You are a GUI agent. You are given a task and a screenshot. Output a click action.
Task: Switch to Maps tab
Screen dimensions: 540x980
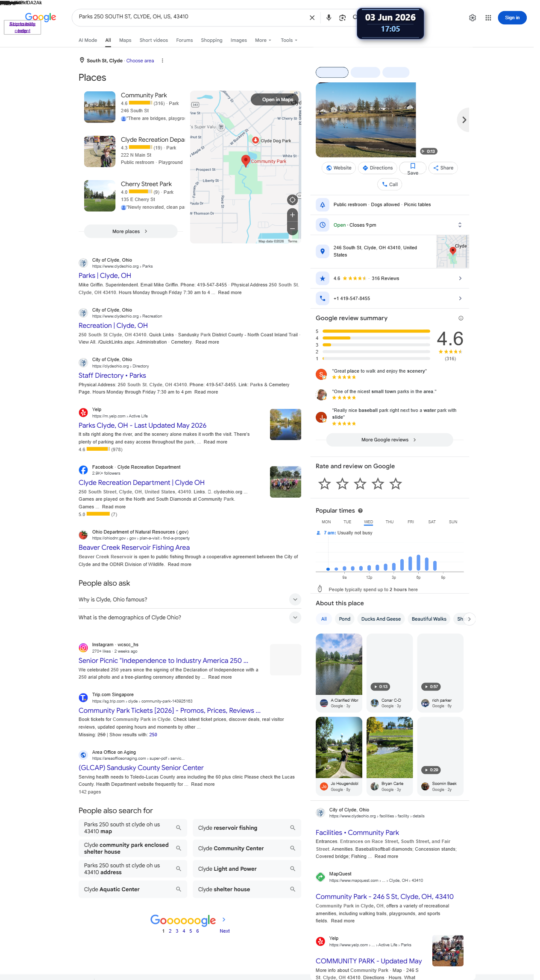point(125,40)
